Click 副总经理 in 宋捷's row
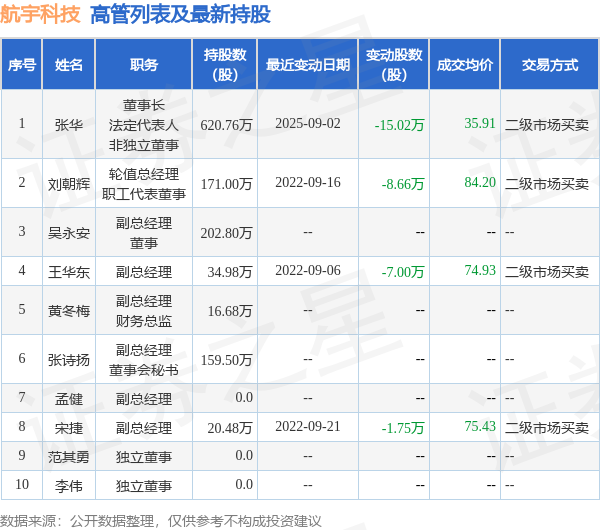600x530 pixels. coord(143,428)
